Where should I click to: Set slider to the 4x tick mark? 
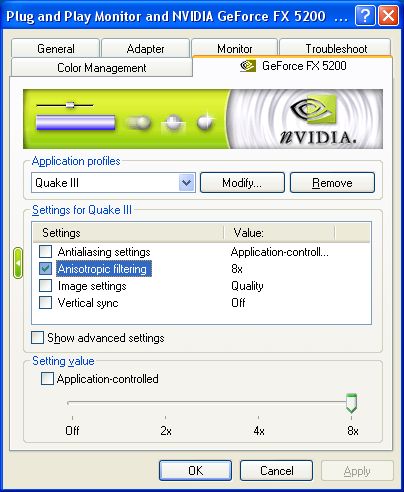point(258,417)
